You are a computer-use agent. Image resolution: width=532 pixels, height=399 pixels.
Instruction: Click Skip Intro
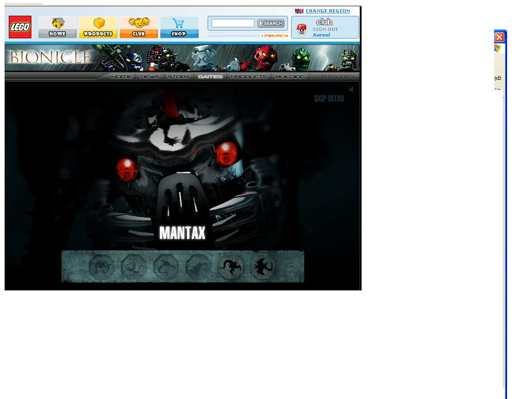(329, 98)
